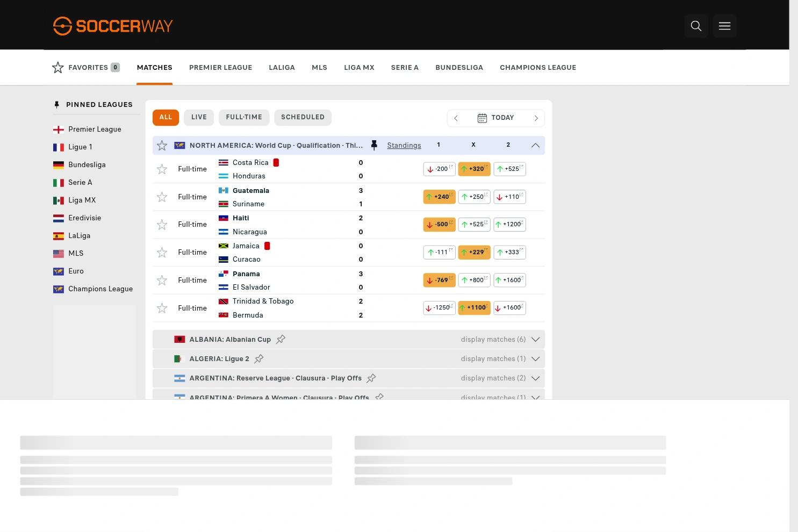Expand the Argentina Reserve League matches
This screenshot has width=798, height=532.
tap(535, 378)
